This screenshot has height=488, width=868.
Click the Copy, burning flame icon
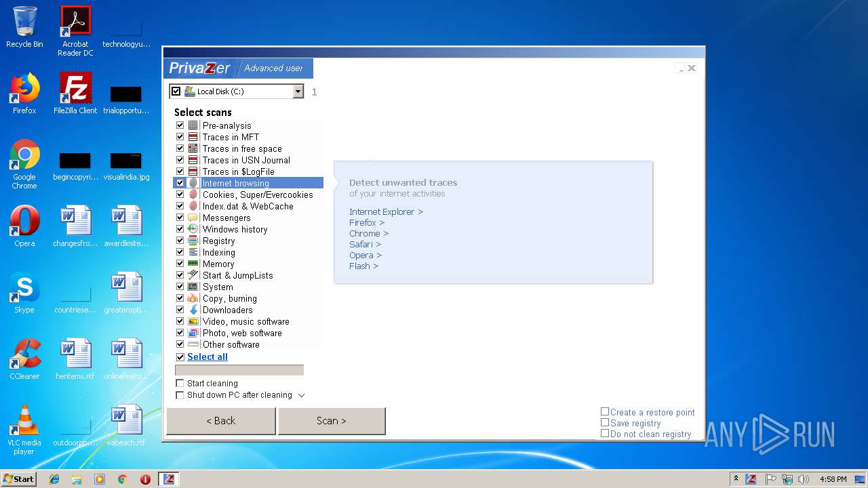193,298
